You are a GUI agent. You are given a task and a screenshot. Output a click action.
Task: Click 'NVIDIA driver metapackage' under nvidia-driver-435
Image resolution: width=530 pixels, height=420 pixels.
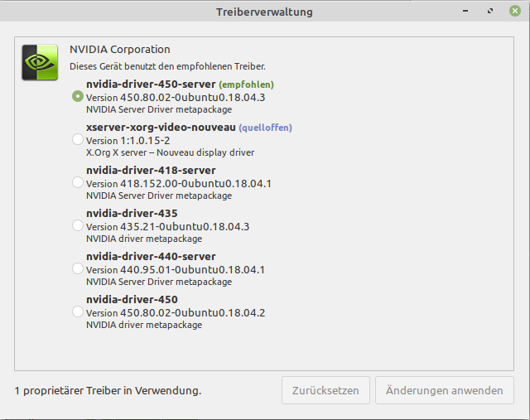[144, 239]
